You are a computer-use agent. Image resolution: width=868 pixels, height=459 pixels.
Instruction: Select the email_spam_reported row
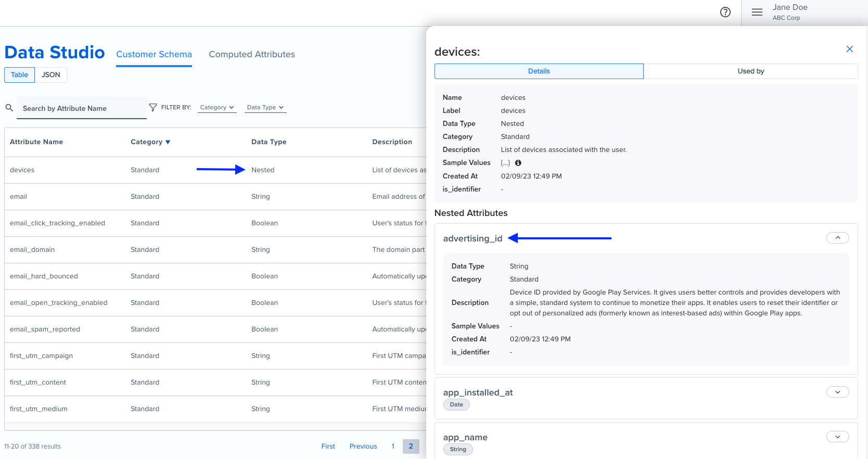click(x=215, y=329)
